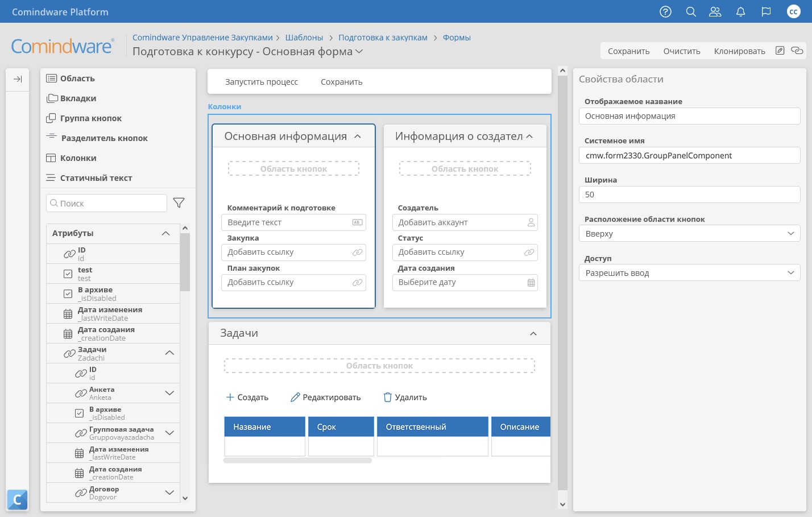Open the Доступ dropdown
812x517 pixels.
(x=689, y=273)
